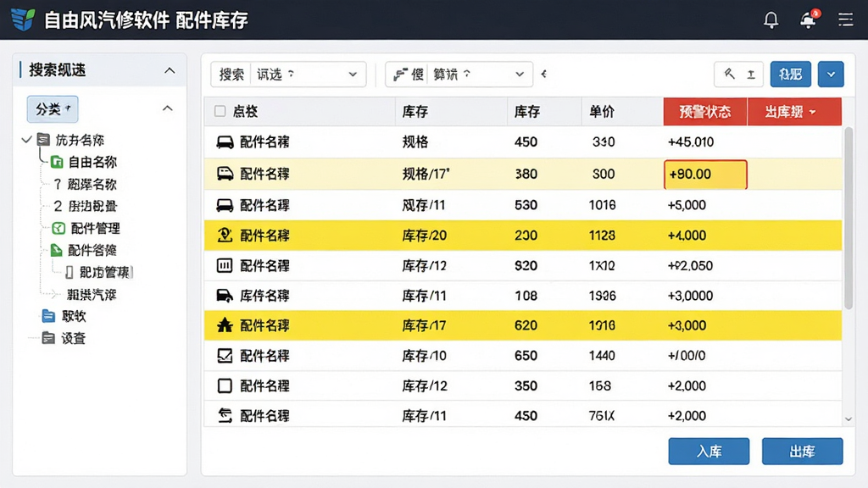The width and height of the screenshot is (868, 488).
Task: Click the +3,0000 value cell
Action: [x=690, y=296]
